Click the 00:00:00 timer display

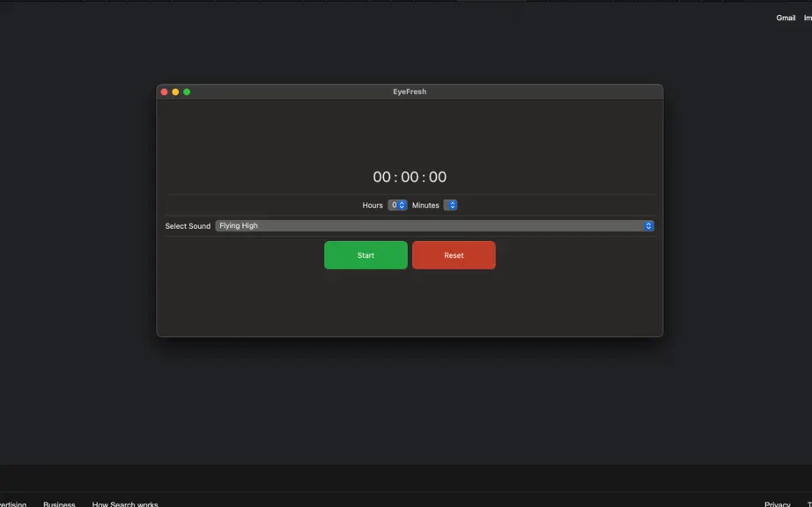(x=410, y=177)
